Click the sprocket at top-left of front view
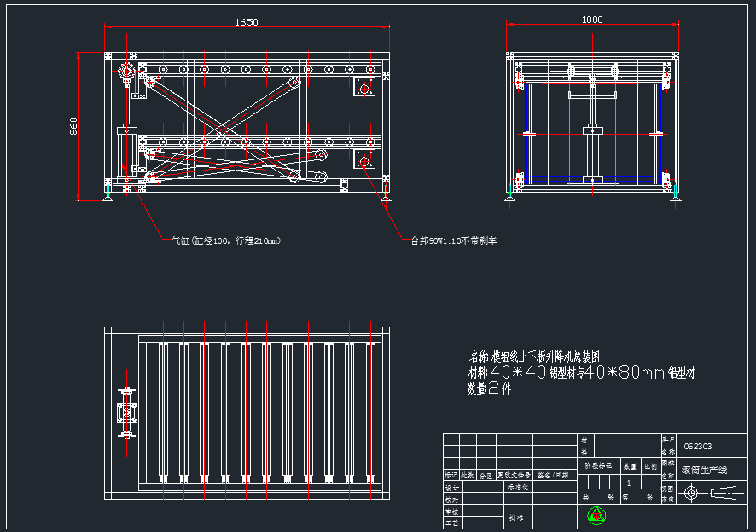 click(126, 72)
